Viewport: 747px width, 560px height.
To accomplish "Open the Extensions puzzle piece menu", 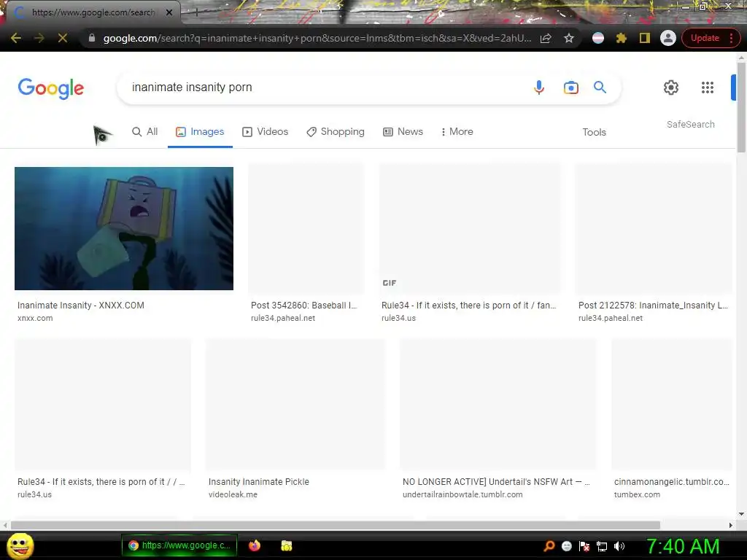I will point(622,38).
